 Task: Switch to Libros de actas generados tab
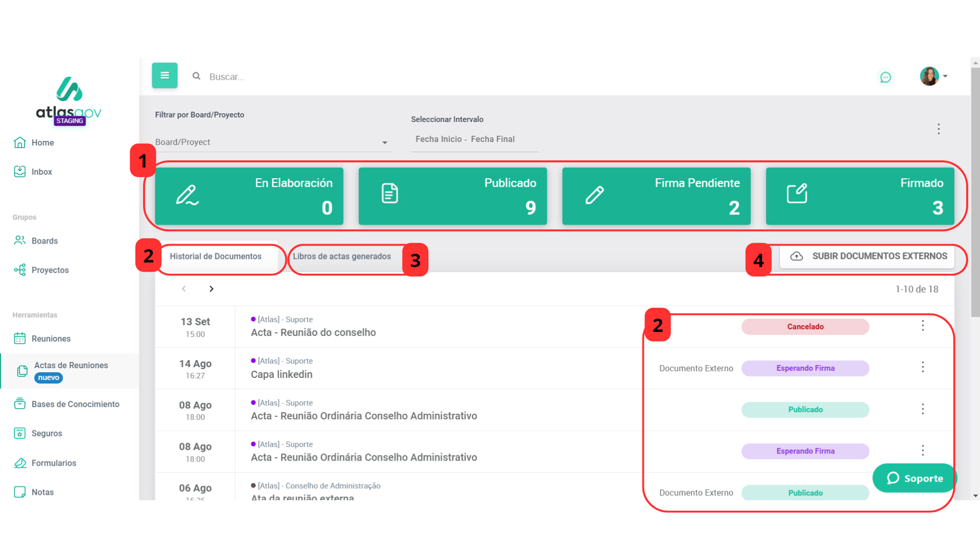[x=342, y=256]
